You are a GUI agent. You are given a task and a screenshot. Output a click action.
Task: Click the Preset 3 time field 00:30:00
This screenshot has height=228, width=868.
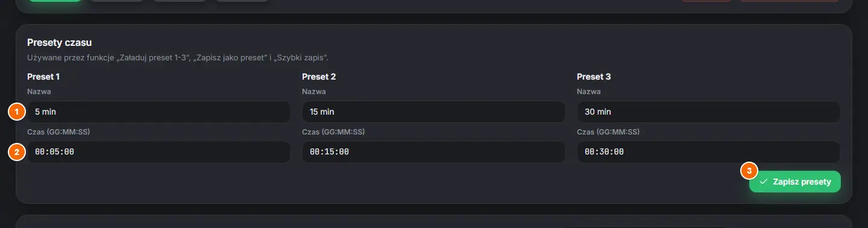(x=708, y=152)
